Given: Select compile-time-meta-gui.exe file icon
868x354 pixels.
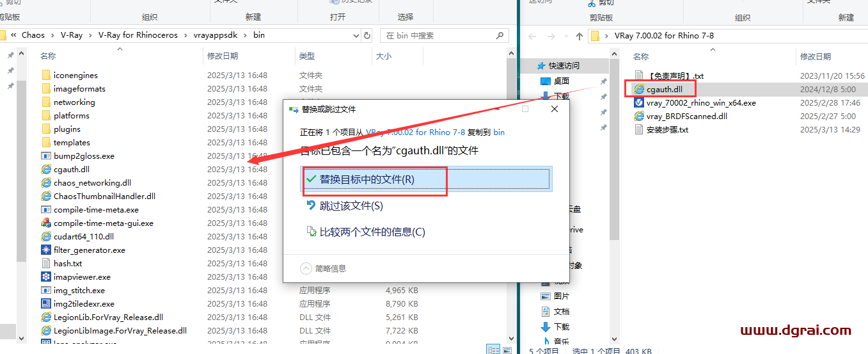Looking at the screenshot, I should [46, 223].
